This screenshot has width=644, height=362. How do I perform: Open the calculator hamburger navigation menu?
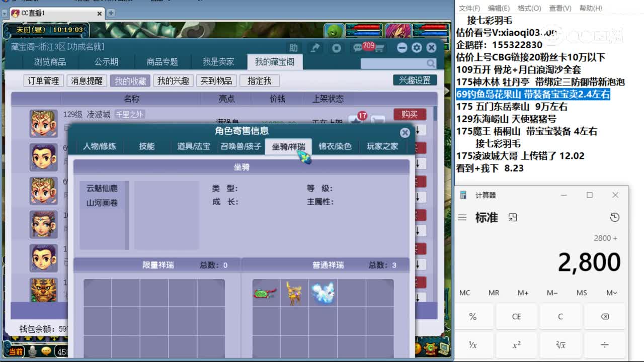tap(462, 217)
